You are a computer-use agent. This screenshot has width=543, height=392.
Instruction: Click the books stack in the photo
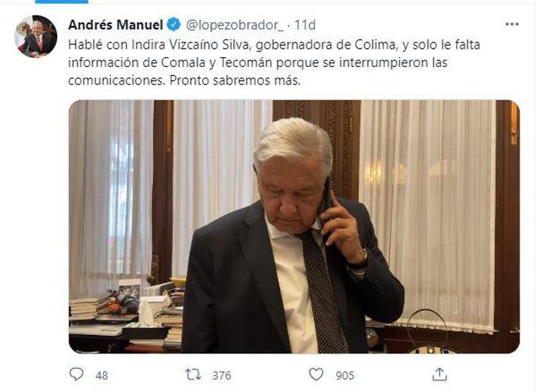tap(90, 309)
